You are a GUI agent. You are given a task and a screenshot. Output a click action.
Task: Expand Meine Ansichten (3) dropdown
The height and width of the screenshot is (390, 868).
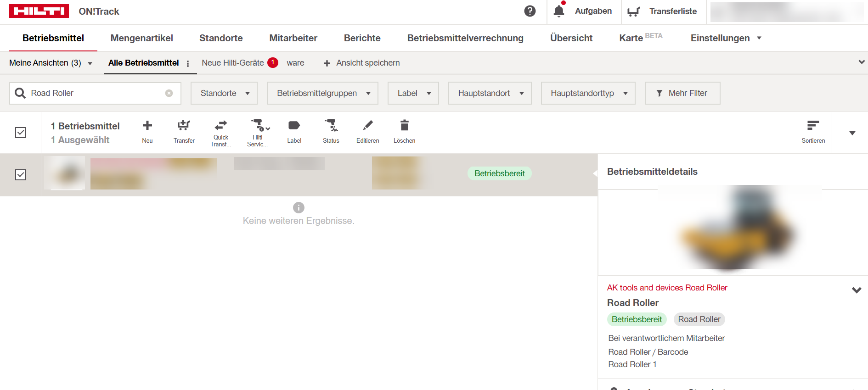[51, 63]
